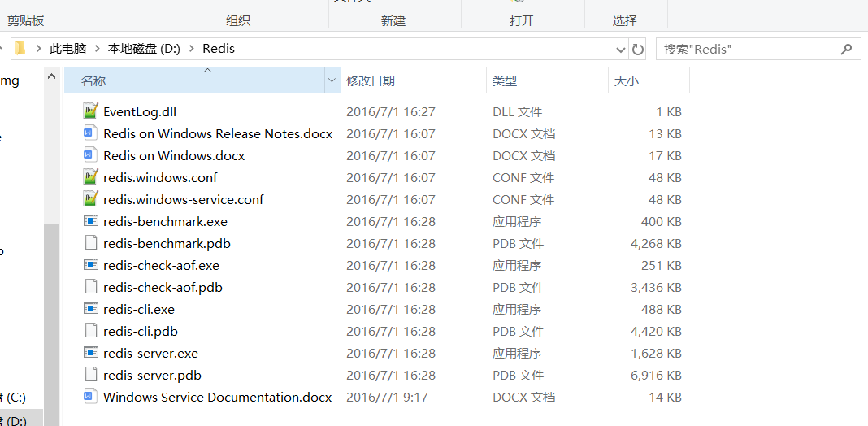Click the DLL 文件 type cell
868x426 pixels.
tap(518, 111)
